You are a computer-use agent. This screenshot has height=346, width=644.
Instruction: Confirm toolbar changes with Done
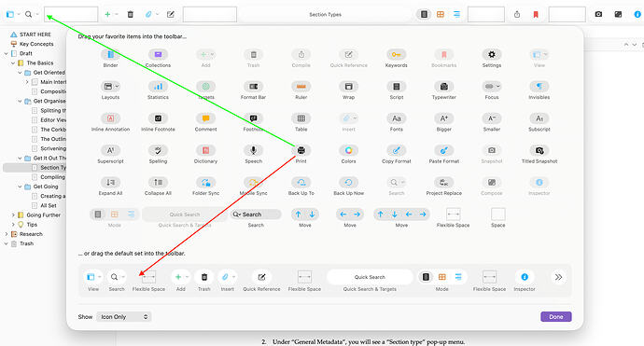point(555,317)
